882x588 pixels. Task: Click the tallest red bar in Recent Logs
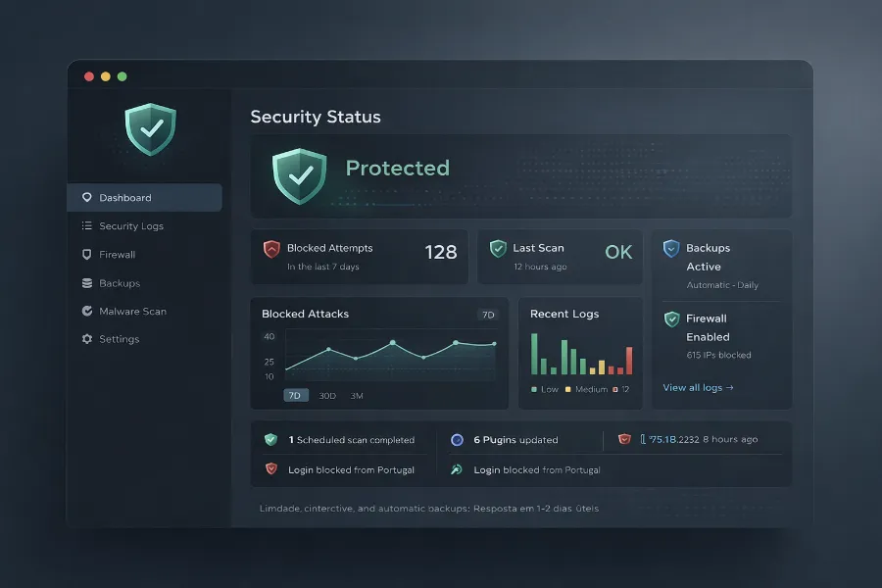(x=629, y=361)
